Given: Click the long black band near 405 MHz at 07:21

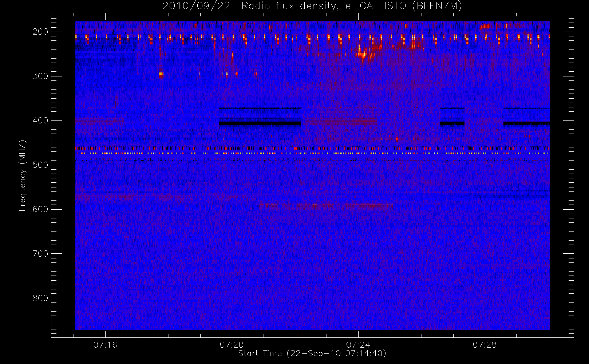Looking at the screenshot, I should point(260,123).
